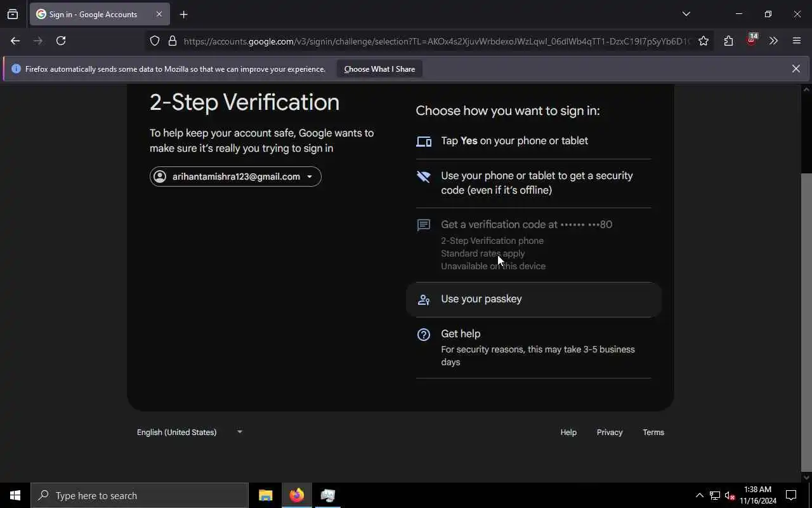812x508 pixels.
Task: Open the Privacy footer link
Action: click(610, 432)
